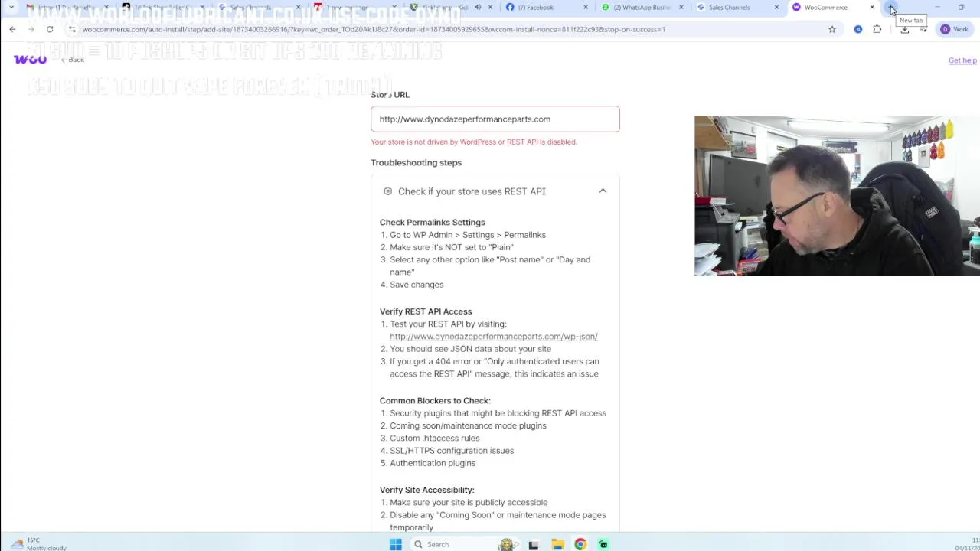980x551 pixels.
Task: Click the 'Verify Site Accessibility:' heading
Action: (426, 490)
